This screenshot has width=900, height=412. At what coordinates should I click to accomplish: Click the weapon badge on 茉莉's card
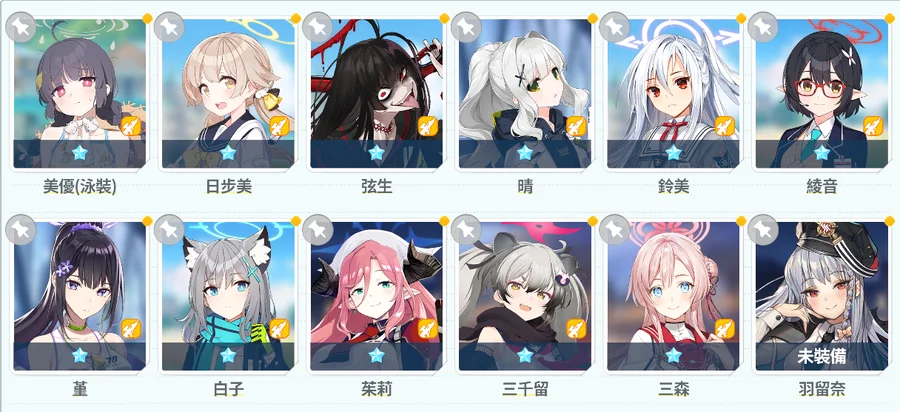click(428, 329)
